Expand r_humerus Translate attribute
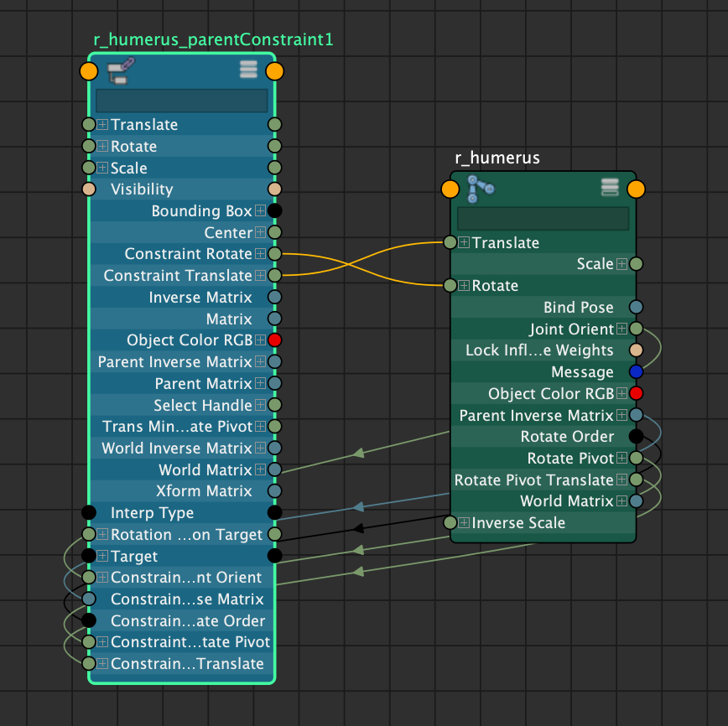The width and height of the screenshot is (728, 726). click(x=464, y=242)
